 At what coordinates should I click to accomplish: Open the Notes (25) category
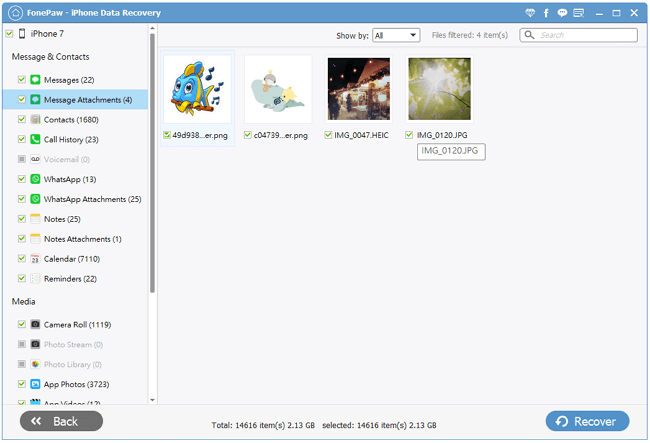tap(62, 219)
